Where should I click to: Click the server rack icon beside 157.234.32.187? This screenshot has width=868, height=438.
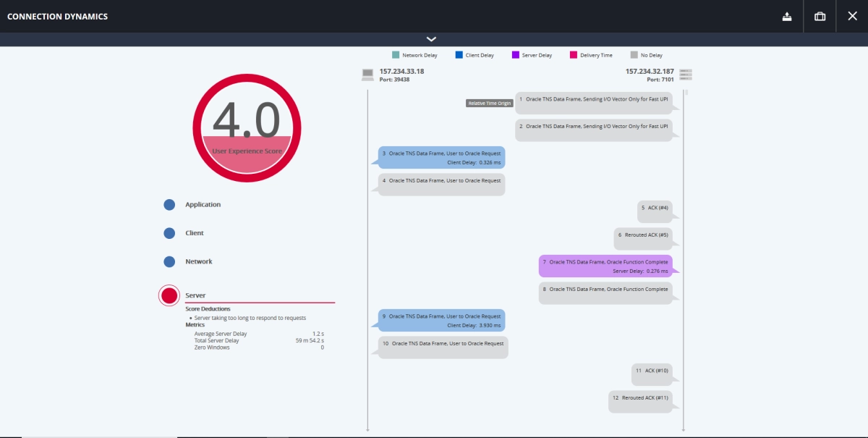(x=686, y=75)
